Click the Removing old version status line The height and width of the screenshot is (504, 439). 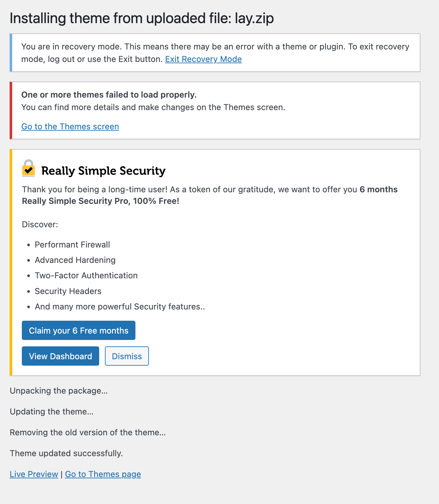(88, 432)
